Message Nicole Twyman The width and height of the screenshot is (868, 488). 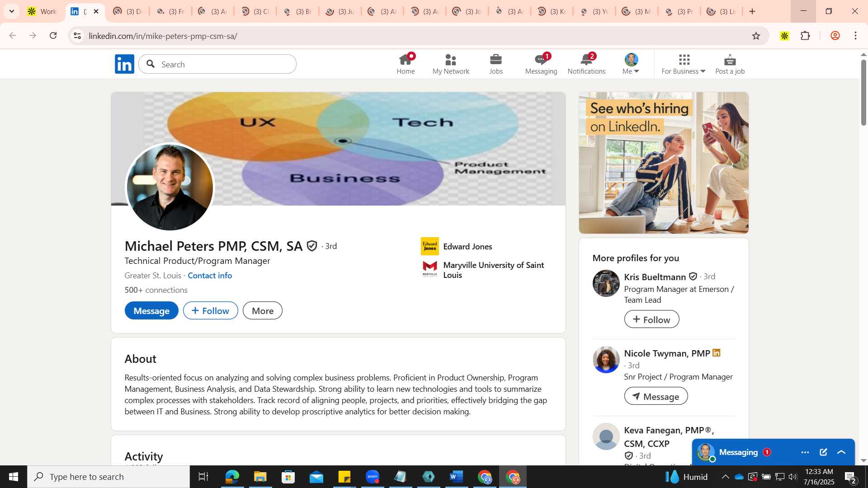656,396
